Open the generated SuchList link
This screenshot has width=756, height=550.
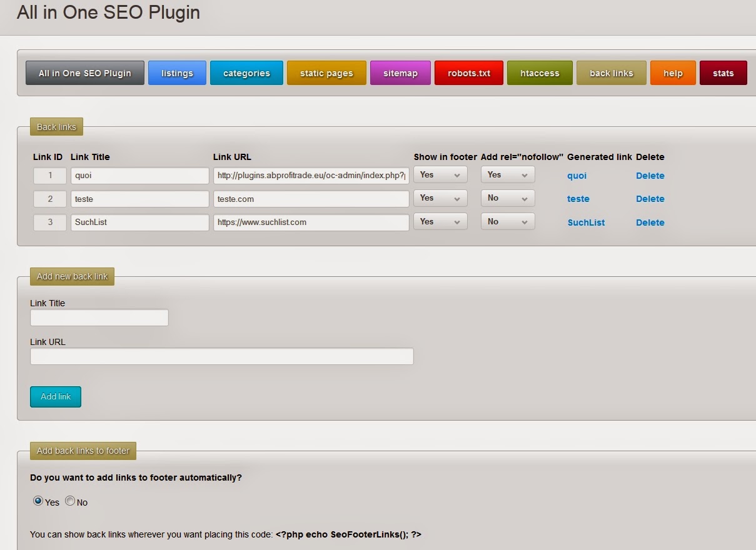(586, 222)
